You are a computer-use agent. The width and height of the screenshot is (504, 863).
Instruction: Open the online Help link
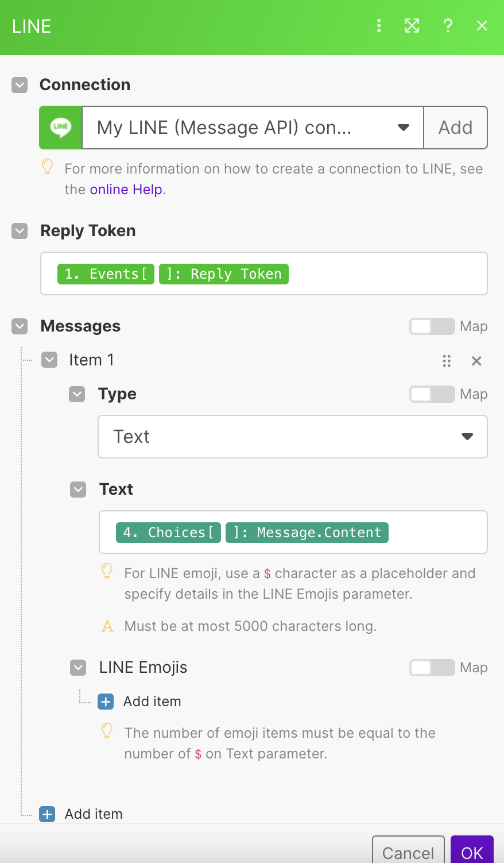(x=126, y=190)
